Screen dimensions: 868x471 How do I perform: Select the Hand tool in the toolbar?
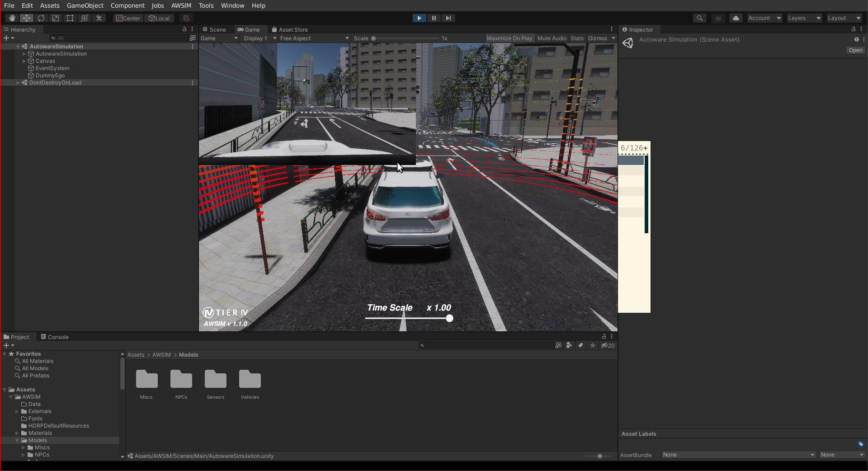[x=12, y=18]
